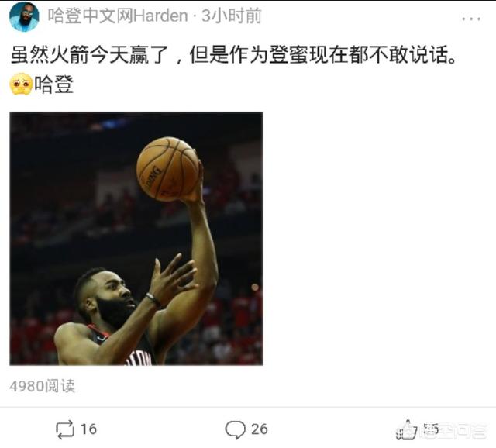Open the basketball photo thumbnail

pos(136,239)
